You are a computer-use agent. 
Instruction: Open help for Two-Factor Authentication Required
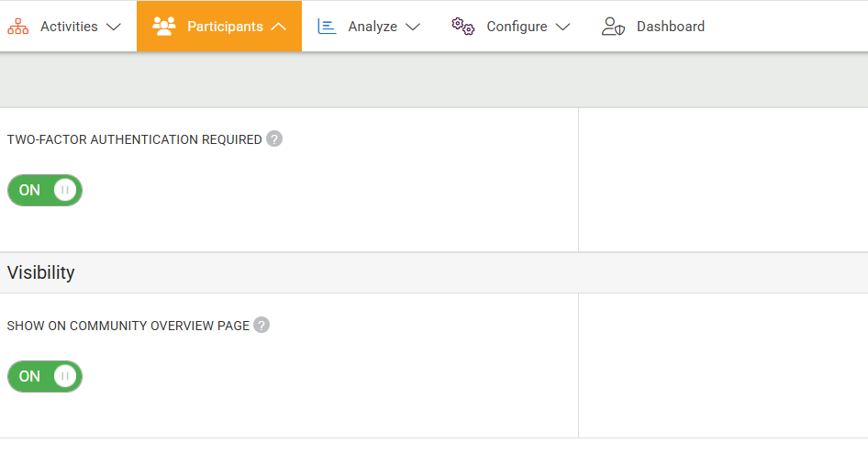274,139
